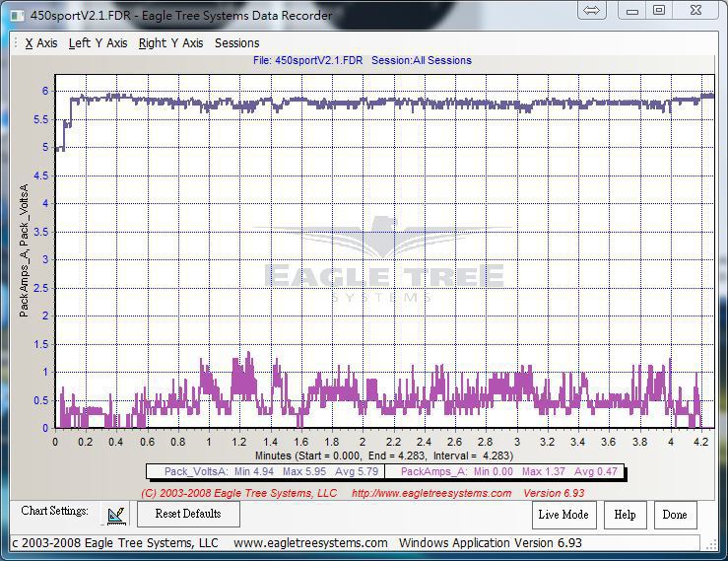Image resolution: width=728 pixels, height=561 pixels.
Task: Click the double-arrow title bar button
Action: pos(592,11)
